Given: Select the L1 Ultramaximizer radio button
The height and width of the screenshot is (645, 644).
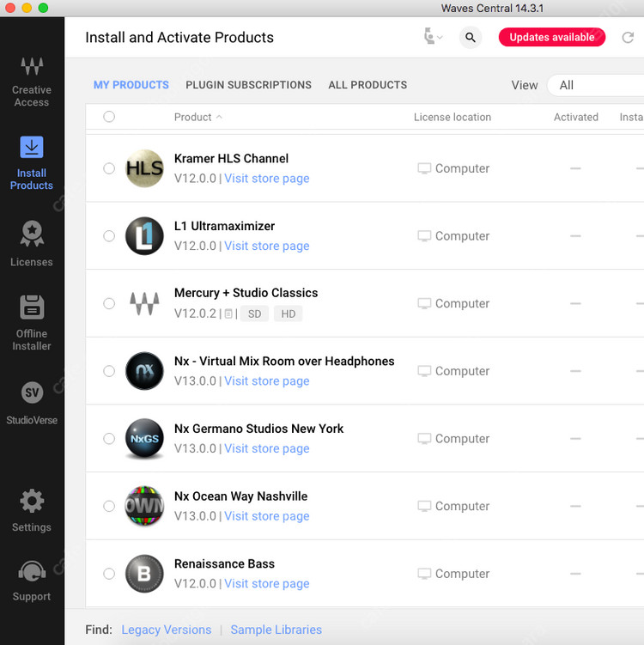Looking at the screenshot, I should point(109,236).
